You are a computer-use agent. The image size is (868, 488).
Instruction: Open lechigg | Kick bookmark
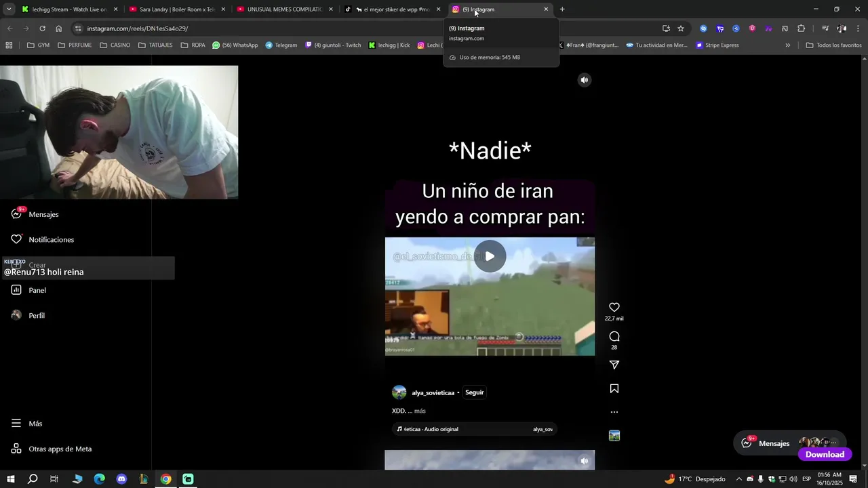tap(389, 45)
